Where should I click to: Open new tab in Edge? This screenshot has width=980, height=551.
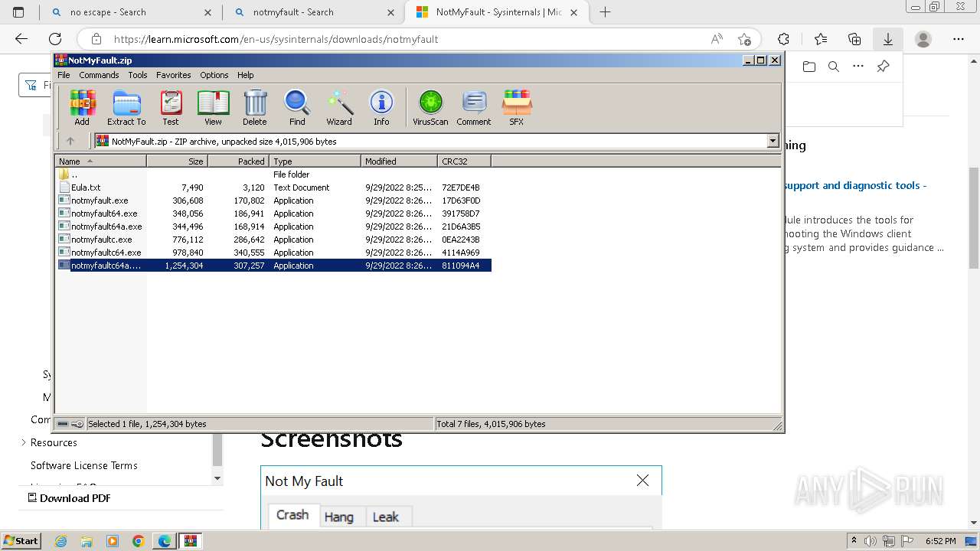click(x=605, y=12)
